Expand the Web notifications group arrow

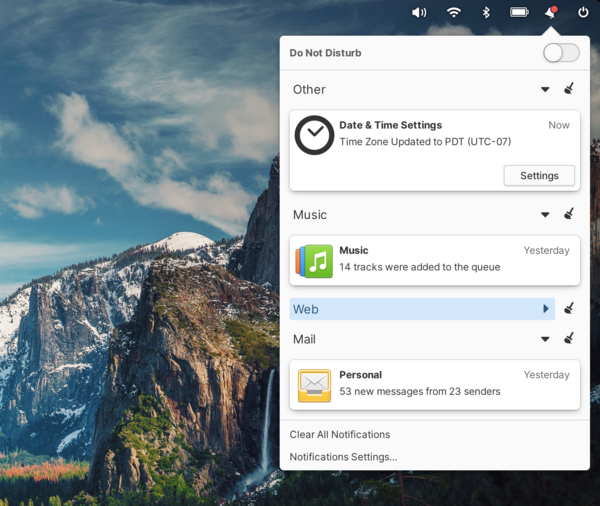(546, 309)
